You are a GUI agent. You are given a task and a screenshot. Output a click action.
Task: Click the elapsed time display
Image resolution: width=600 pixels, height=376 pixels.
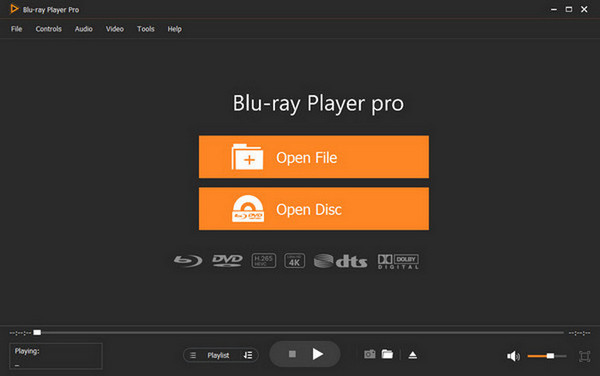click(20, 333)
